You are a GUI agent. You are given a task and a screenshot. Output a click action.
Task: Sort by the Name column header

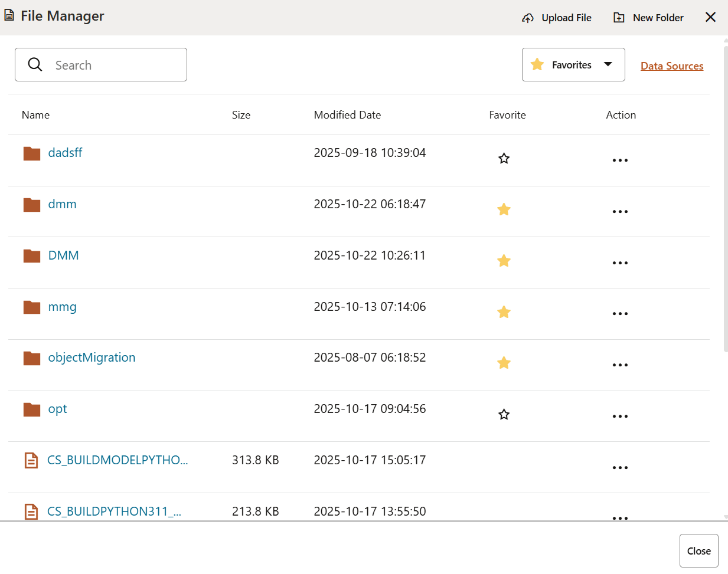pos(35,114)
